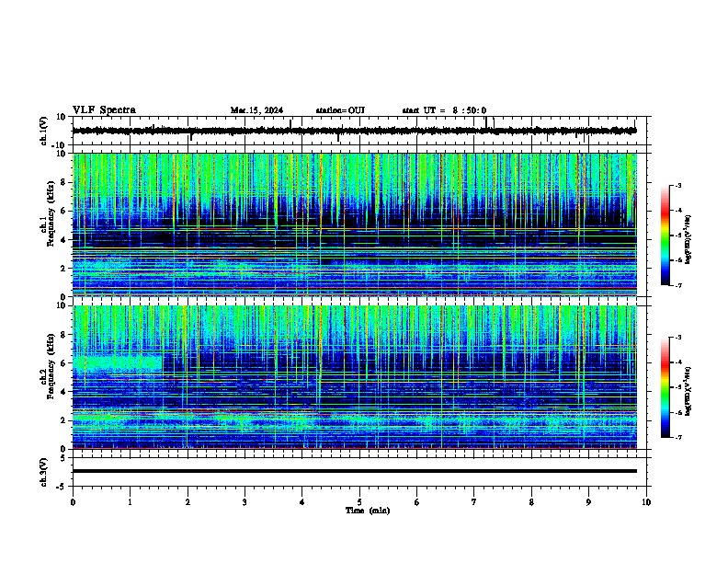Click the "ch.3(V)" axis label
The height and width of the screenshot is (563, 728).
click(x=44, y=472)
